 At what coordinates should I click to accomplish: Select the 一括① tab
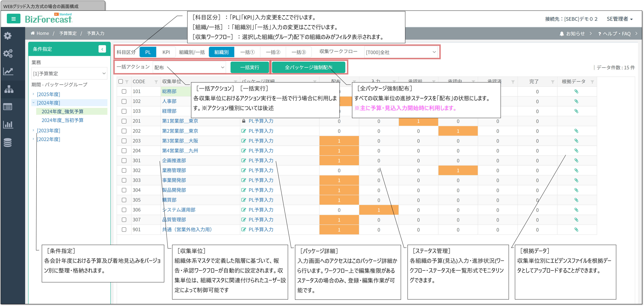tap(247, 52)
